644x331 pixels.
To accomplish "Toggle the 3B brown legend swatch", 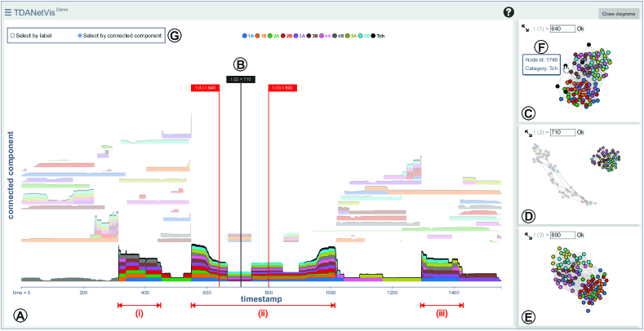I will 309,36.
